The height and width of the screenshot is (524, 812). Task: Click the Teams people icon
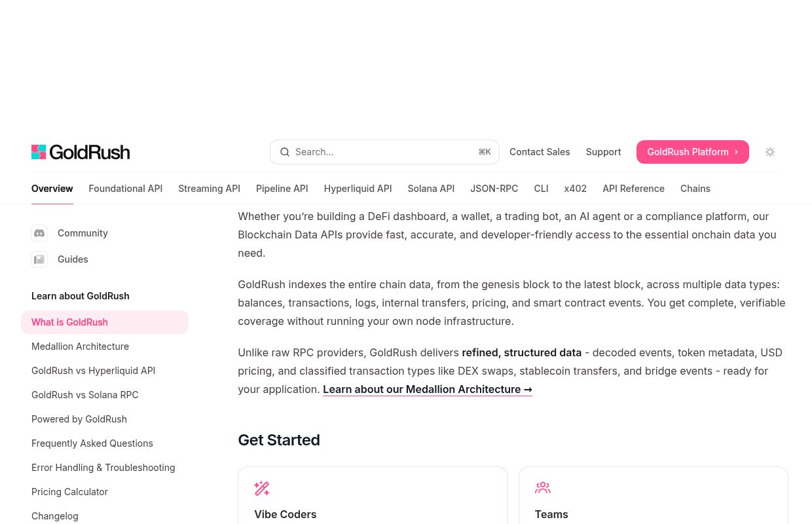coord(543,488)
